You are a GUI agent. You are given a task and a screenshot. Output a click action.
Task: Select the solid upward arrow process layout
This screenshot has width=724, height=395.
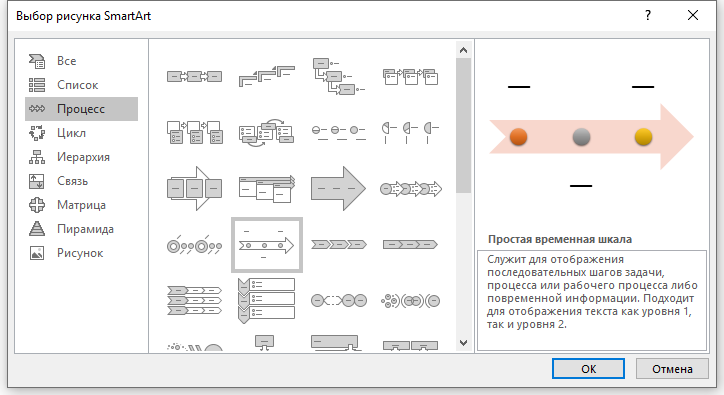pyautogui.click(x=338, y=188)
